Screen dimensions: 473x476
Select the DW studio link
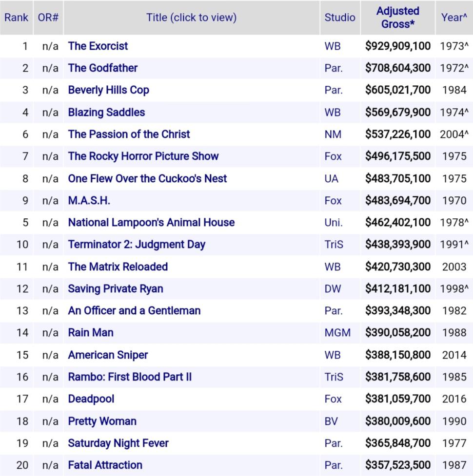point(333,288)
